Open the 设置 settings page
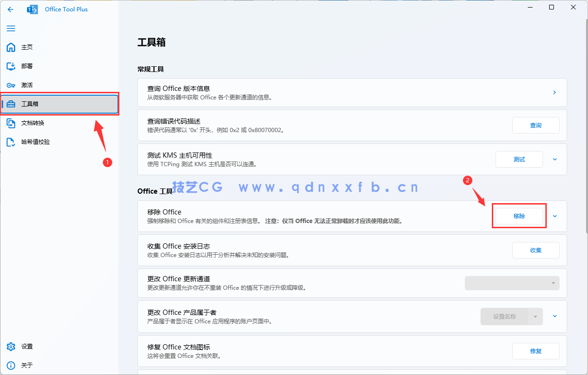Screen dimensions: 588x375 pyautogui.click(x=27, y=346)
